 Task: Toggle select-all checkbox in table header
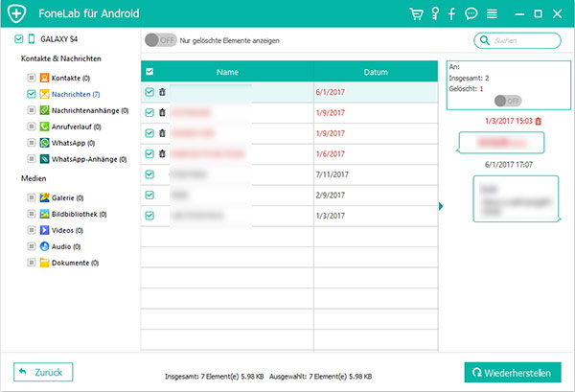(149, 72)
